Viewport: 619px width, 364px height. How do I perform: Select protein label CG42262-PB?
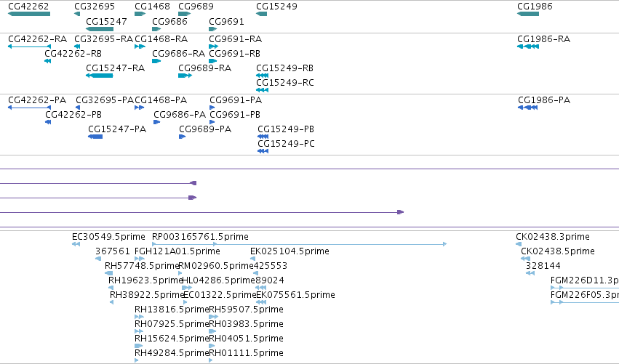[73, 115]
